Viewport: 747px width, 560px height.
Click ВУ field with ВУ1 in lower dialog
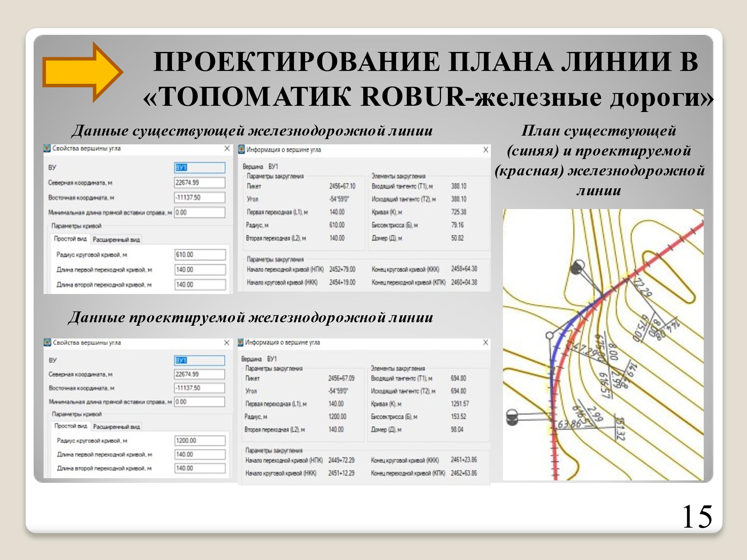(x=200, y=360)
